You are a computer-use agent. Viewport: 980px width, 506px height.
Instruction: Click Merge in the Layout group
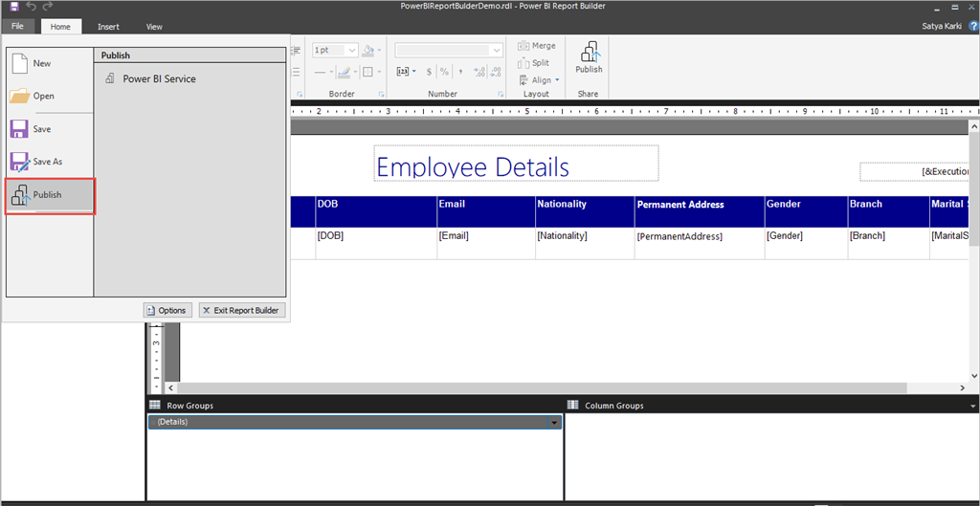[x=536, y=46]
